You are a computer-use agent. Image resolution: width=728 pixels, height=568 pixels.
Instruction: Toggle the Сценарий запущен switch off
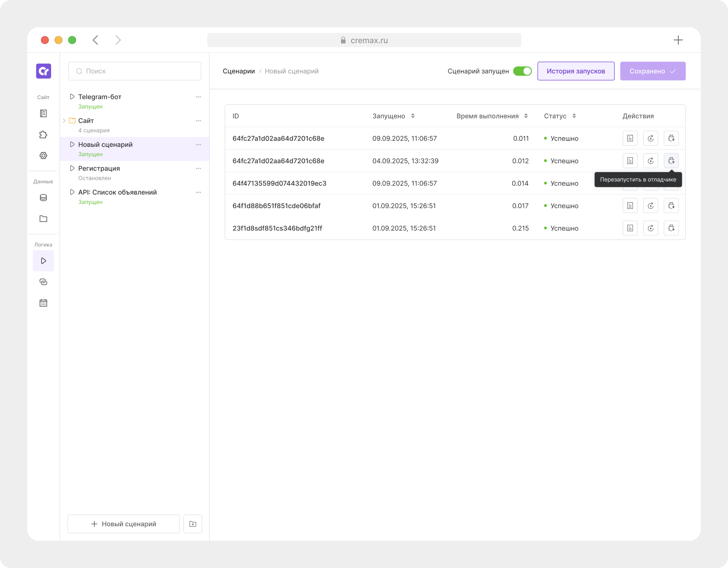(522, 71)
